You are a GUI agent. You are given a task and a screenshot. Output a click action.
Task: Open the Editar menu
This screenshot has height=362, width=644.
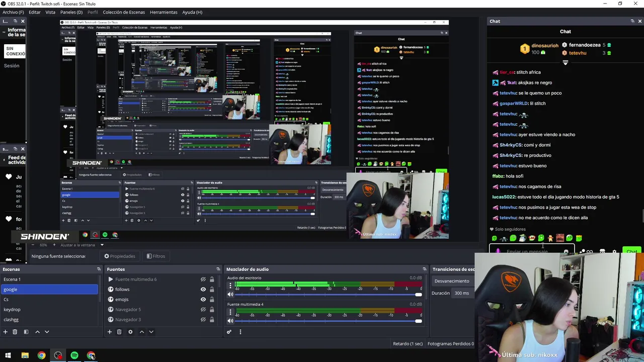click(35, 12)
